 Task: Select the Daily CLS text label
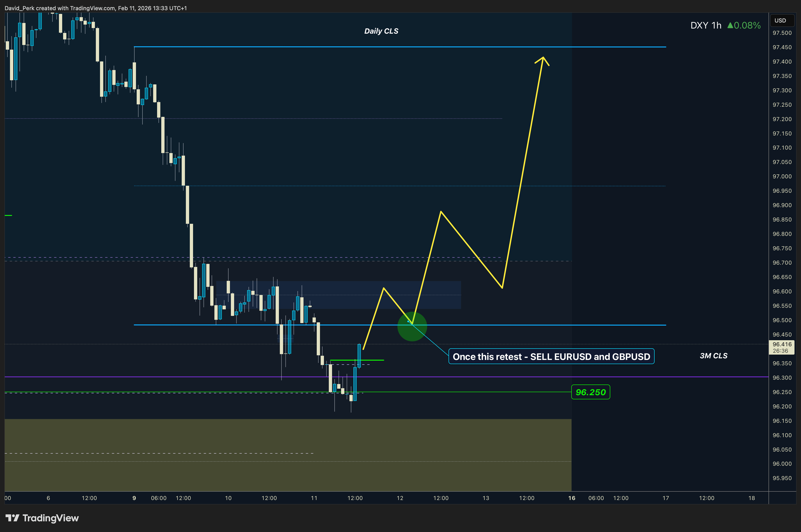pos(381,31)
